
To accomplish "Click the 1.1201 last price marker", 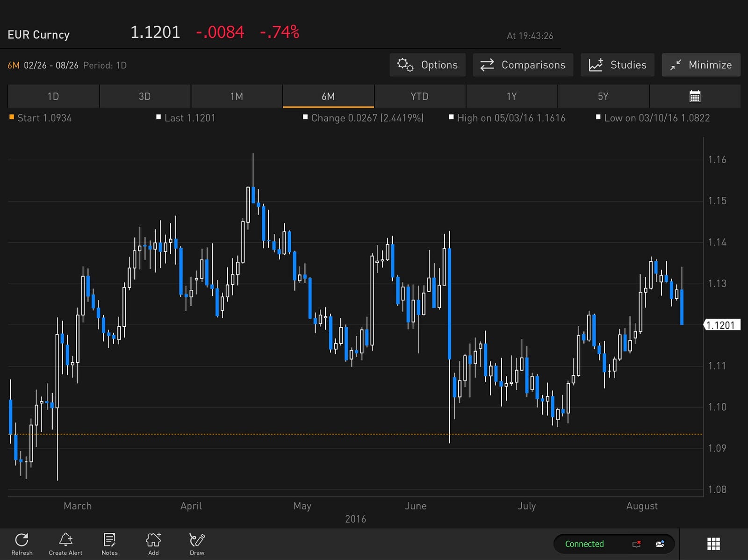I will [721, 325].
